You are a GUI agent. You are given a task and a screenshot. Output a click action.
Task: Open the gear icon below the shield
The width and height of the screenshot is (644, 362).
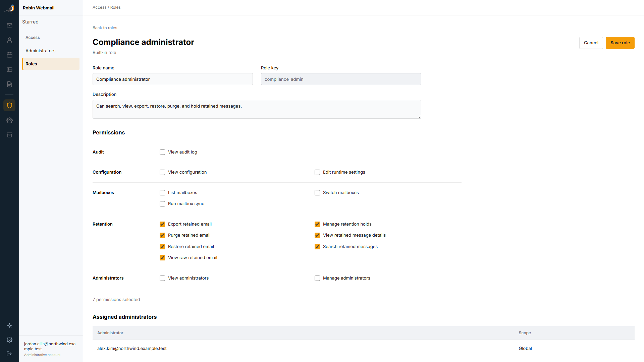9,120
